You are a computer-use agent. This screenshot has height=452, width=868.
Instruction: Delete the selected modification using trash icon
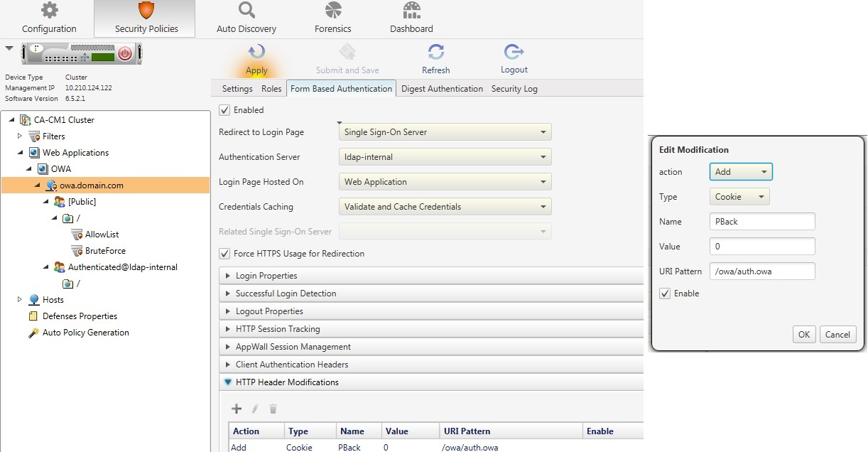tap(273, 409)
